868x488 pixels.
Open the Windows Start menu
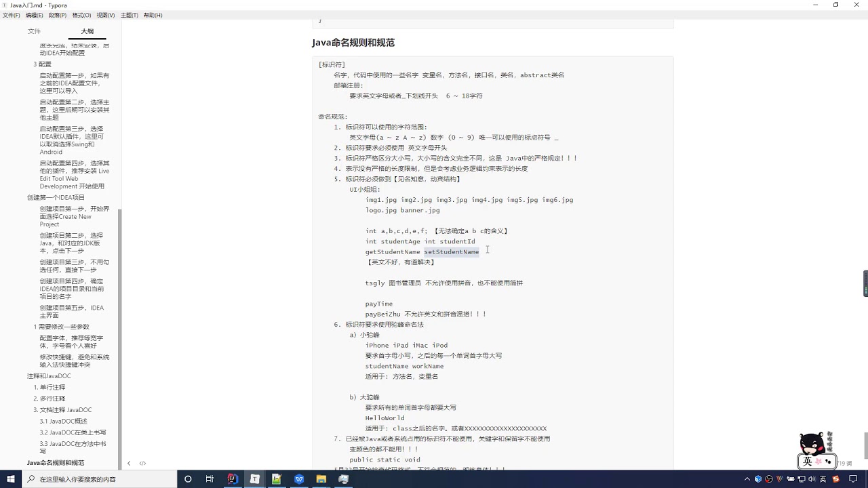11,479
